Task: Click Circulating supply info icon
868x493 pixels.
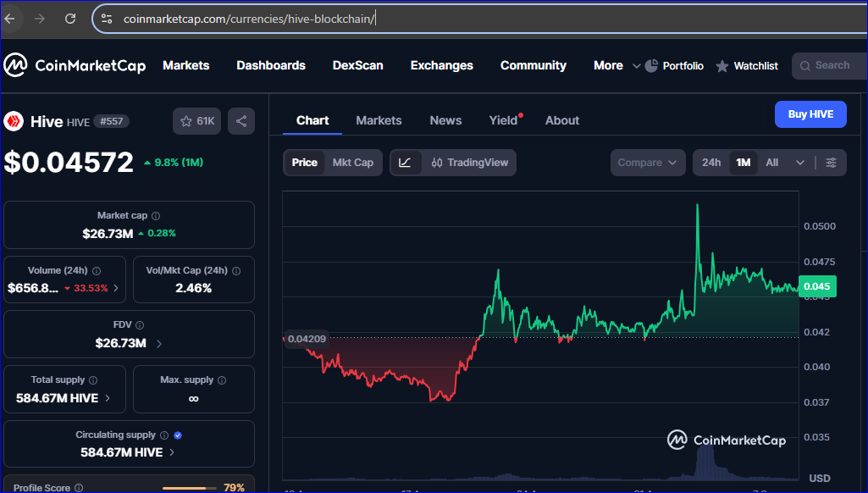Action: pyautogui.click(x=163, y=435)
